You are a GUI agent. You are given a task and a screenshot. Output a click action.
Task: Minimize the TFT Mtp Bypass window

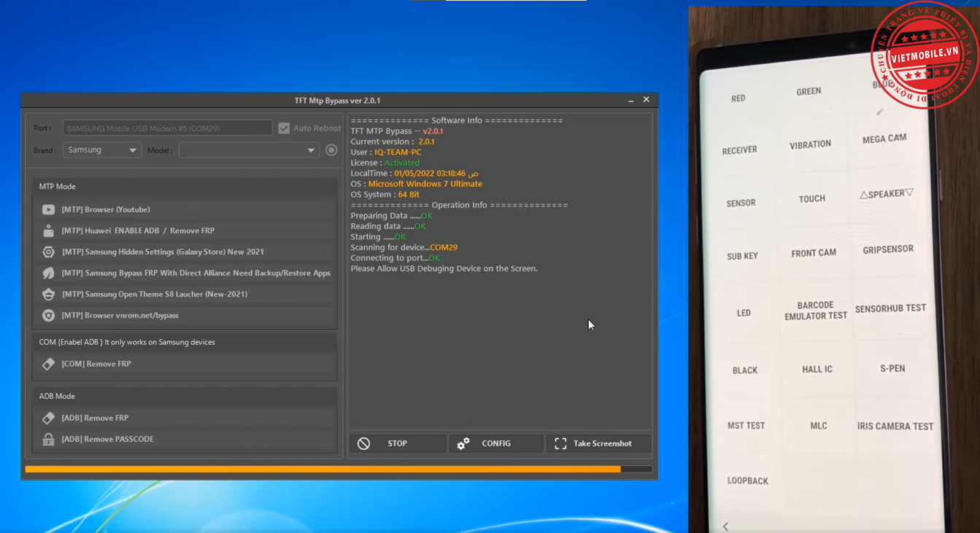tap(630, 101)
